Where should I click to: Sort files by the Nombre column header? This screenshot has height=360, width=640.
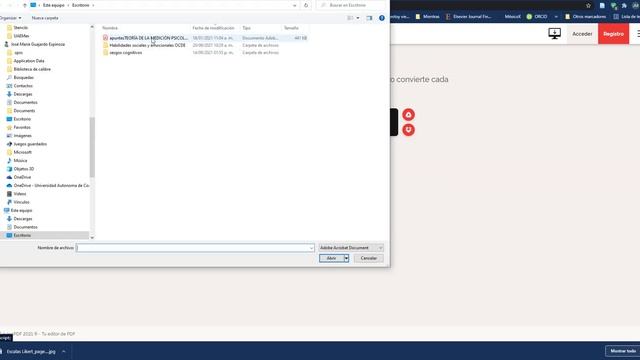[110, 28]
